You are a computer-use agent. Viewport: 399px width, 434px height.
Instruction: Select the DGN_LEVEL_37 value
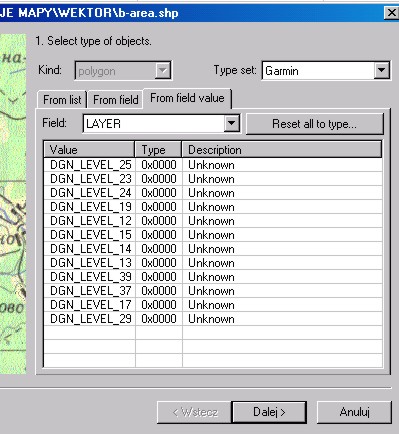pos(91,291)
